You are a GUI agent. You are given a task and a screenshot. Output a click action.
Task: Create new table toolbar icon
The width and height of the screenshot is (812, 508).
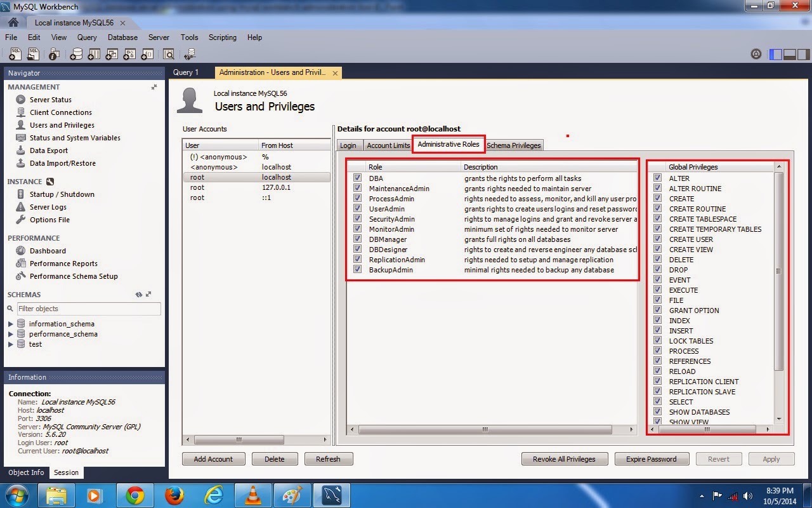[93, 54]
